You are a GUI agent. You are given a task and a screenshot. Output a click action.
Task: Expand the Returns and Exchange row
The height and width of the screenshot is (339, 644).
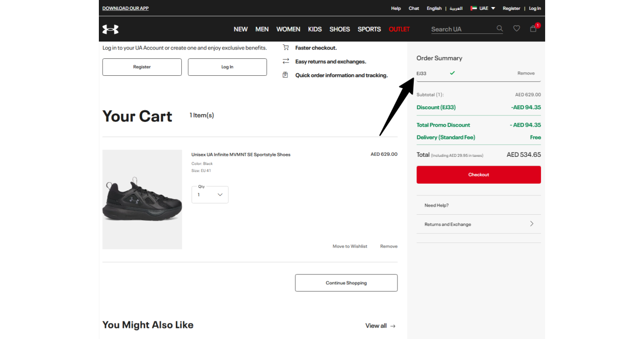479,224
